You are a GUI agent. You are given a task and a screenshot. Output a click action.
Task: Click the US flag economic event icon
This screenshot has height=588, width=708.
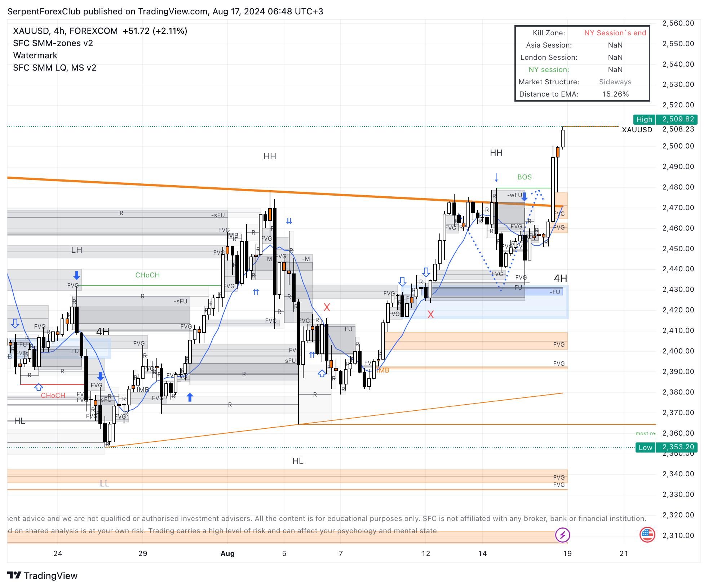pyautogui.click(x=647, y=535)
